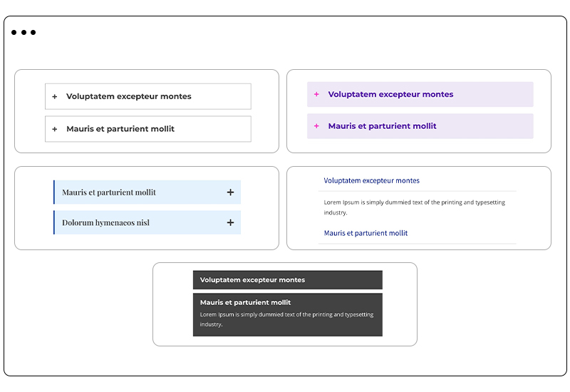Click pink plus icon on purple Mauris row
The width and height of the screenshot is (570, 392).
click(317, 126)
